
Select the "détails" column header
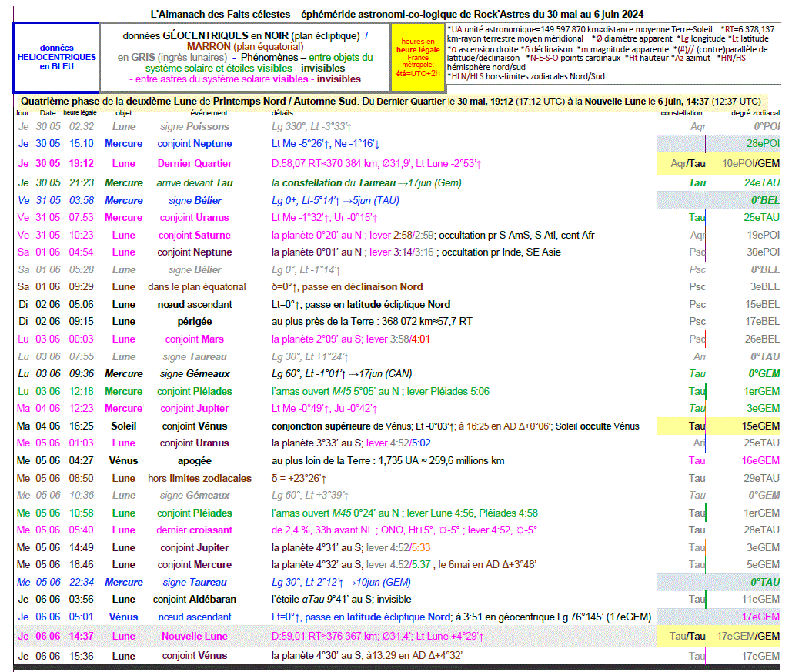[x=282, y=112]
